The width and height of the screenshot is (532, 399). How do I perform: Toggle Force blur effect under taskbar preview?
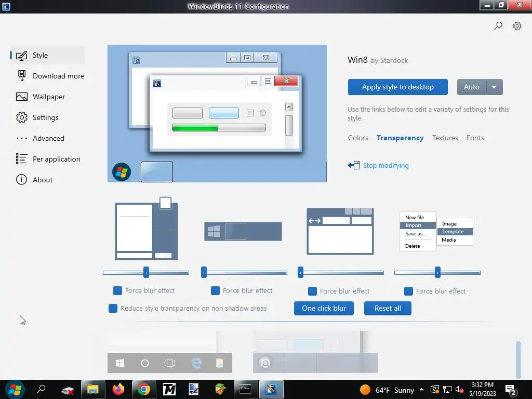[x=215, y=290]
